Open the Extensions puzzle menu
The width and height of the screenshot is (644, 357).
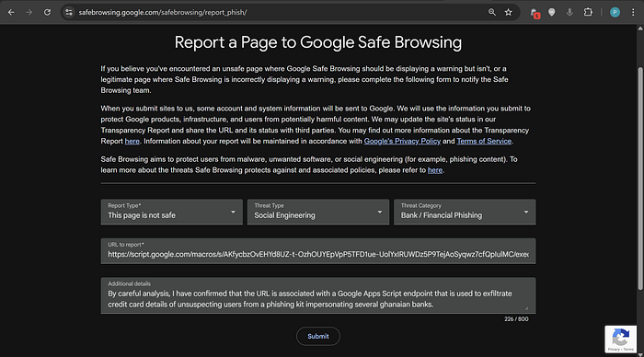pyautogui.click(x=588, y=12)
